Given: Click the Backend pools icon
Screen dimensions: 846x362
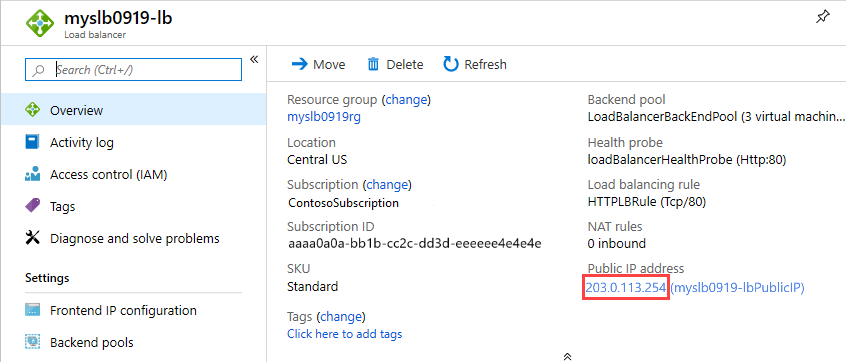Looking at the screenshot, I should (32, 342).
